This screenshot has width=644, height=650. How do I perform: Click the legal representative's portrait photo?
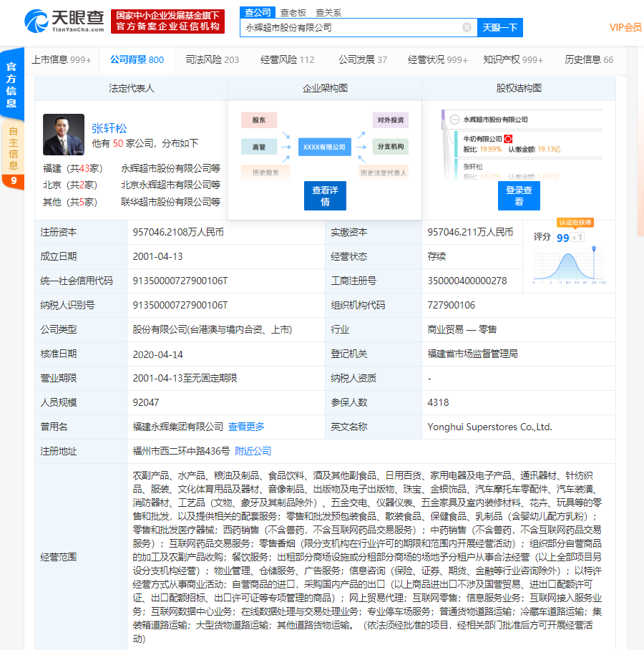click(64, 135)
